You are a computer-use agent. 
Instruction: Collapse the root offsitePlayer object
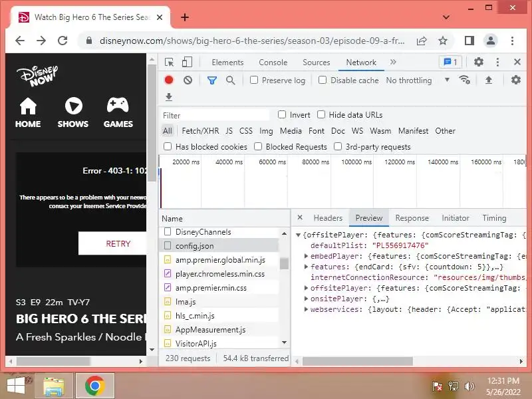[298, 235]
